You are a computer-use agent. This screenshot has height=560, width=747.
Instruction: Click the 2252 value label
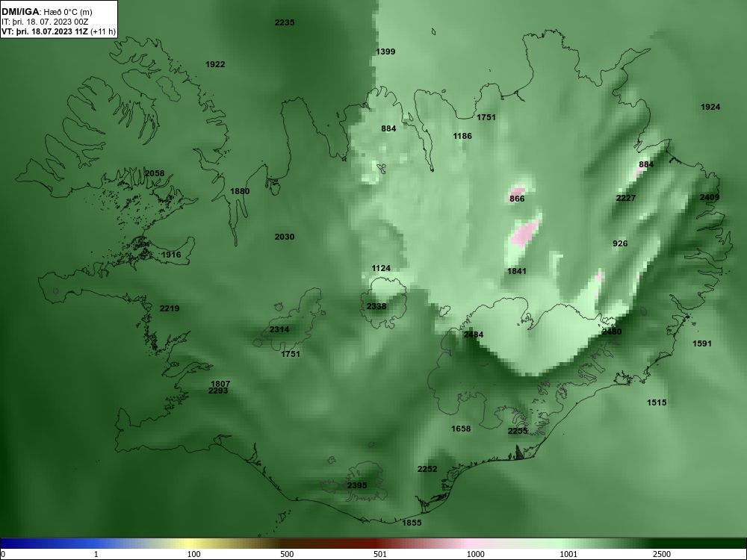coord(427,469)
